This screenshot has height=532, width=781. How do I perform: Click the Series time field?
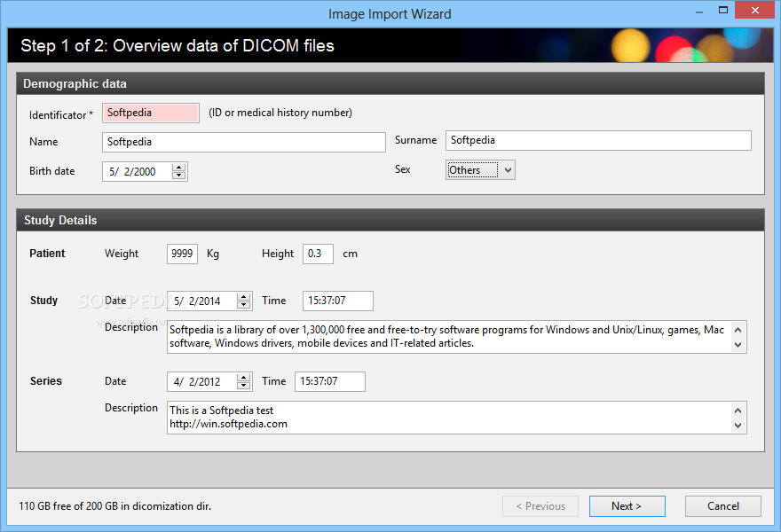tap(330, 381)
